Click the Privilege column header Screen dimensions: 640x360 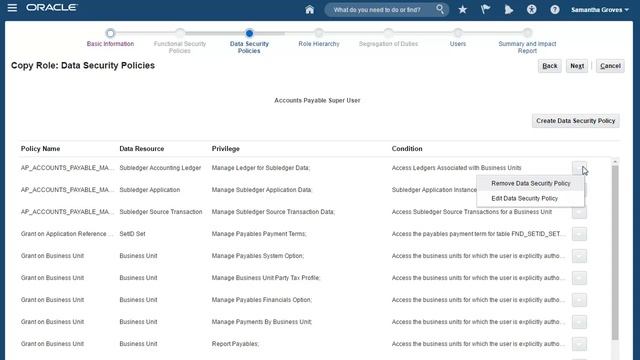coord(226,149)
